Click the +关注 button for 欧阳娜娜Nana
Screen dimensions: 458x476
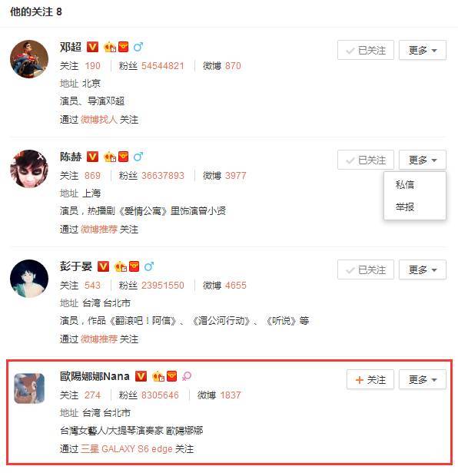pyautogui.click(x=370, y=379)
